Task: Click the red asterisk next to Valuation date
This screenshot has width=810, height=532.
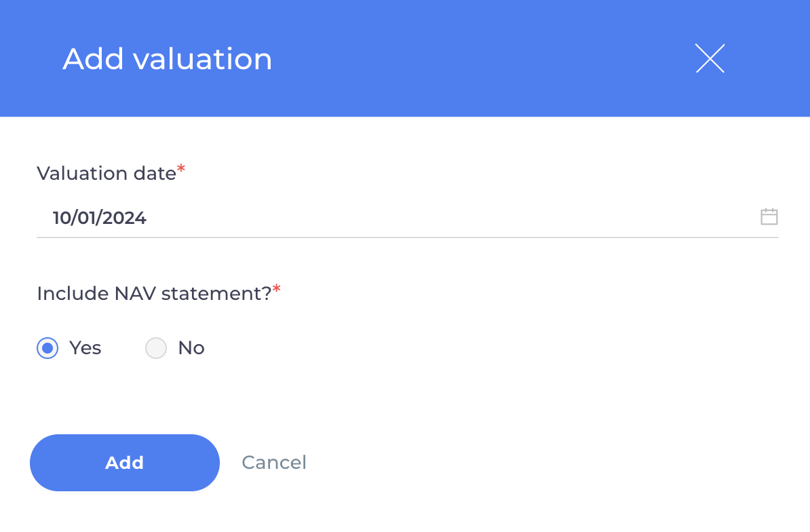Action: pyautogui.click(x=181, y=168)
